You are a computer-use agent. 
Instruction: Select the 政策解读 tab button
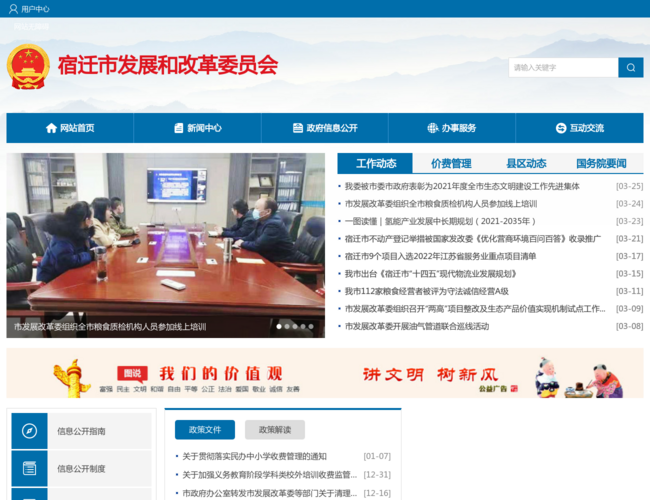click(275, 430)
